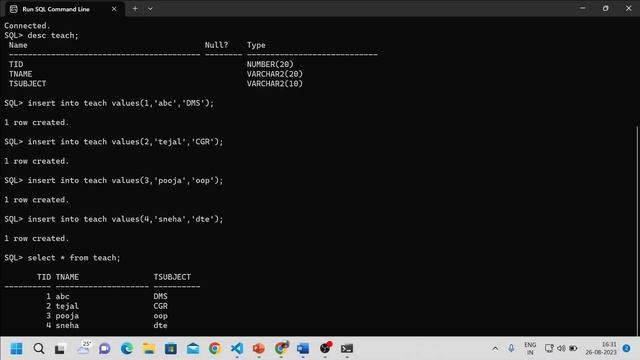Open the Mail app from taskbar

[193, 349]
